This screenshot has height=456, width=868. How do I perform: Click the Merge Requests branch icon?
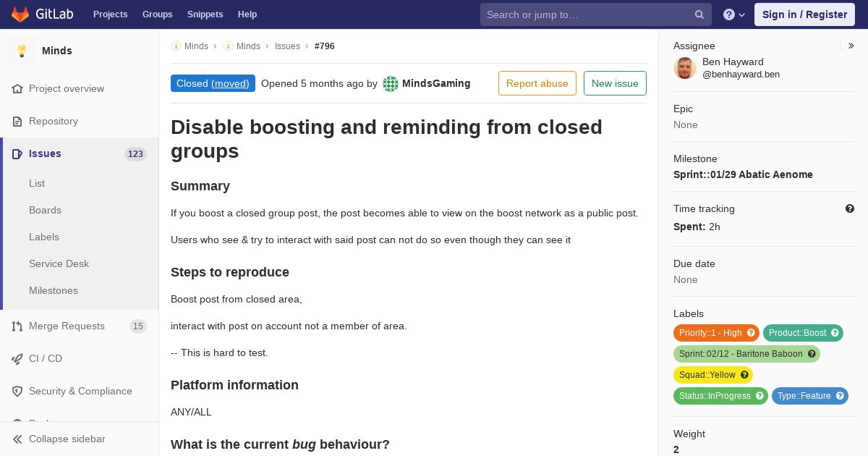(x=17, y=326)
